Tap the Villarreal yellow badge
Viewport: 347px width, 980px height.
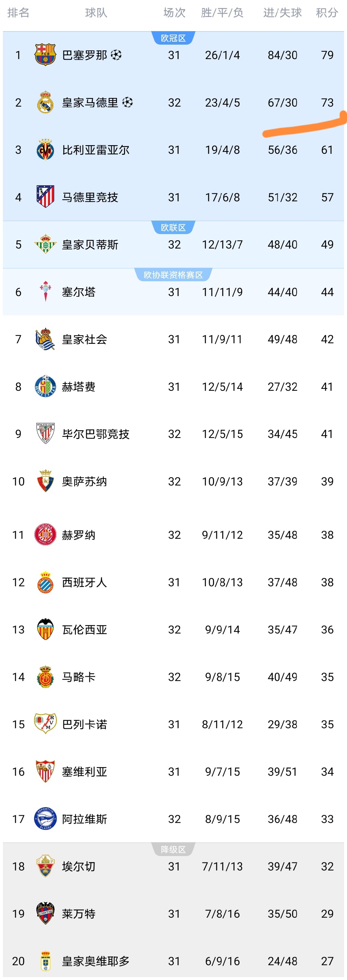click(45, 150)
